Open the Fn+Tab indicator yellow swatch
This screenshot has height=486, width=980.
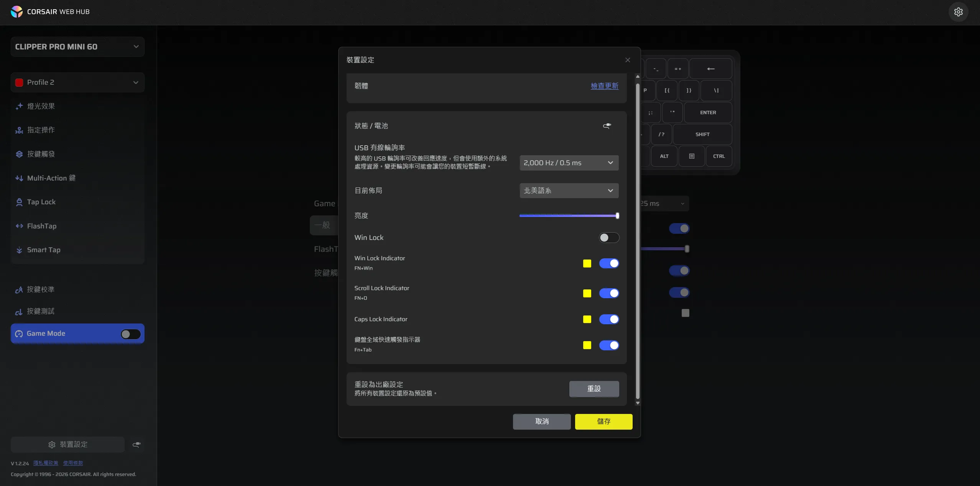pyautogui.click(x=587, y=345)
